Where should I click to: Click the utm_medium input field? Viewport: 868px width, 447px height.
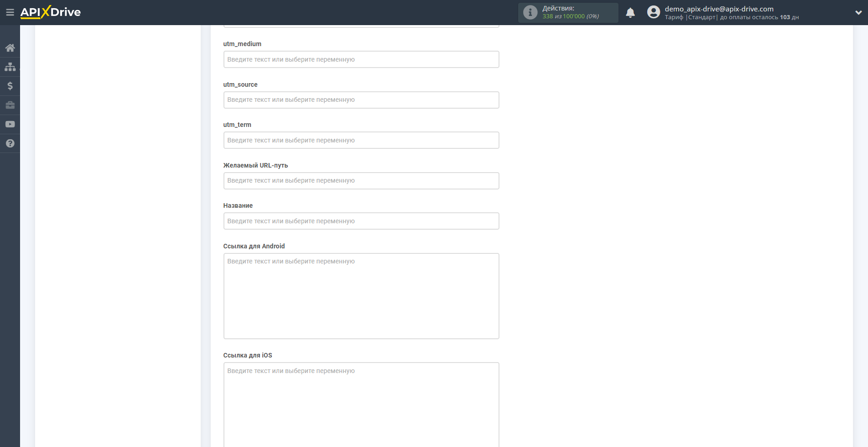pos(361,59)
